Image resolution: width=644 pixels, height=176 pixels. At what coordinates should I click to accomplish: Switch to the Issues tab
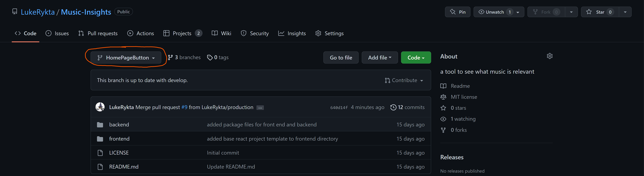click(x=57, y=33)
